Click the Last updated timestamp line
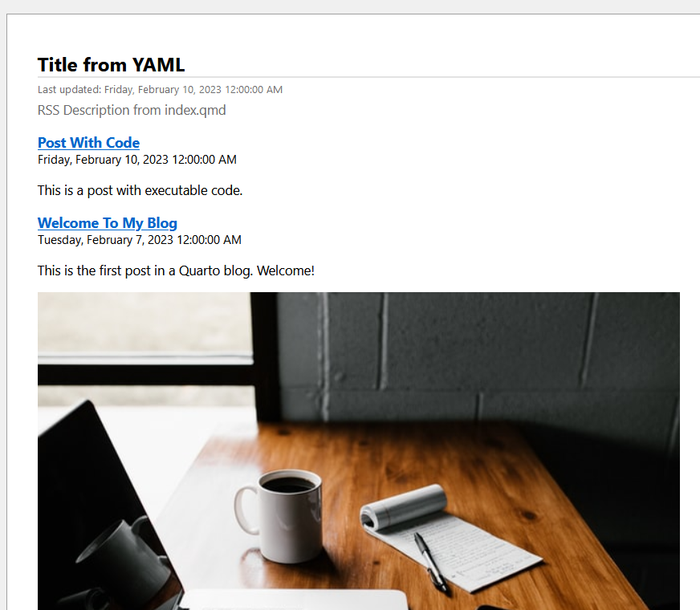This screenshot has height=610, width=700. tap(160, 90)
